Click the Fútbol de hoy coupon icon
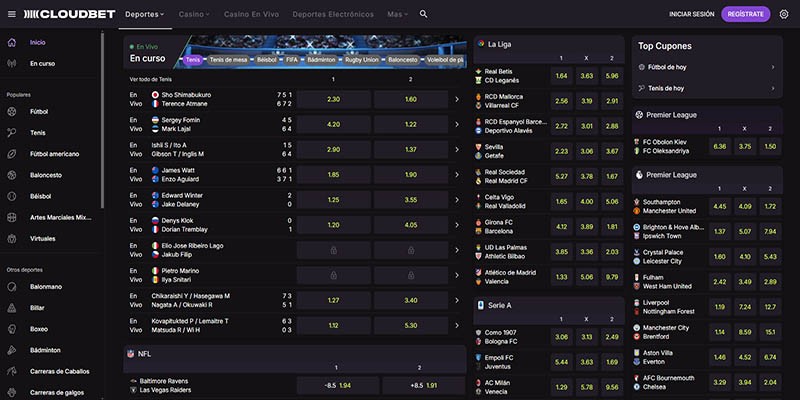Screen dimensions: 800x400 pyautogui.click(x=642, y=67)
